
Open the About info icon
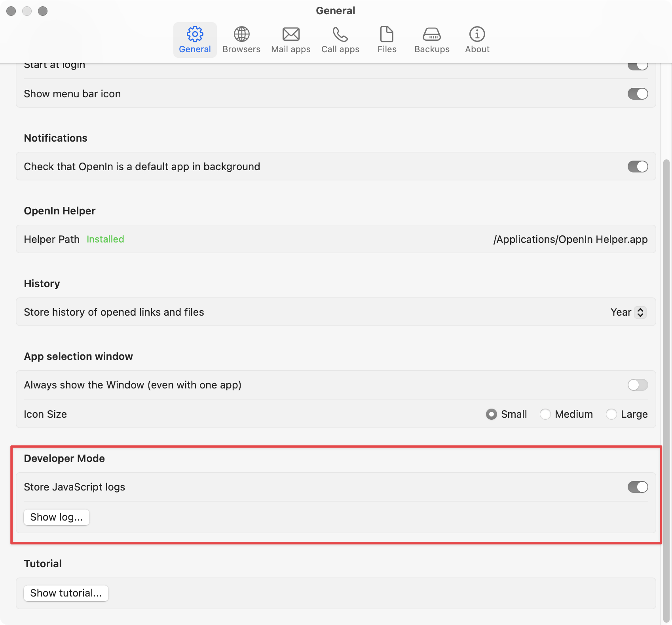(x=477, y=34)
